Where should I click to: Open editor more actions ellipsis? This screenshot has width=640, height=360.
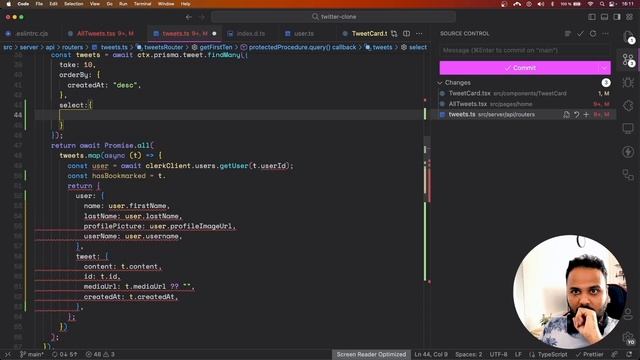(419, 33)
